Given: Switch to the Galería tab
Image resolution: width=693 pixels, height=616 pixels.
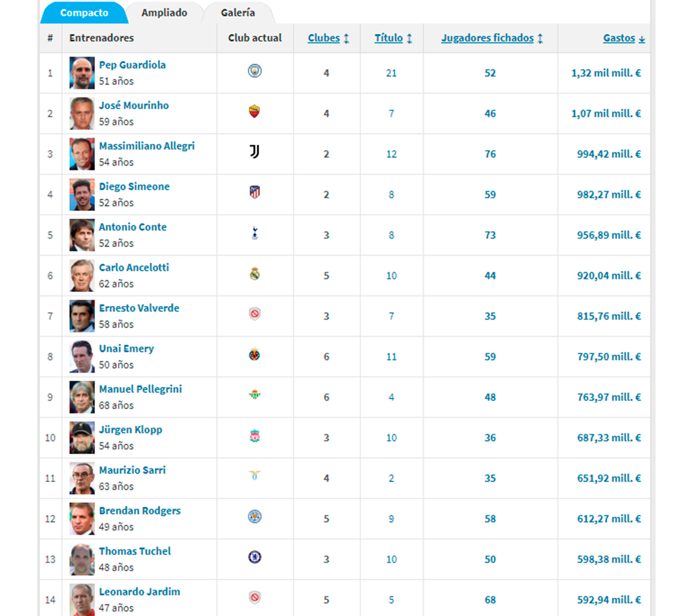Looking at the screenshot, I should 238,13.
